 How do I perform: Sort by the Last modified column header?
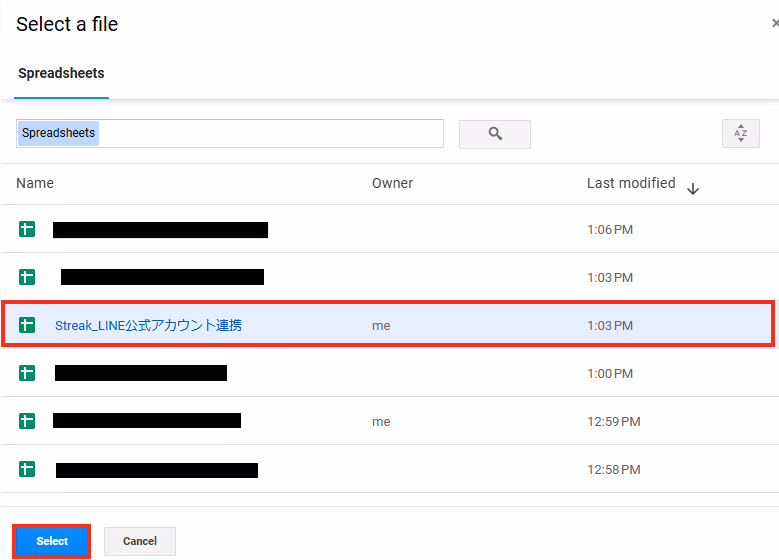[x=631, y=183]
